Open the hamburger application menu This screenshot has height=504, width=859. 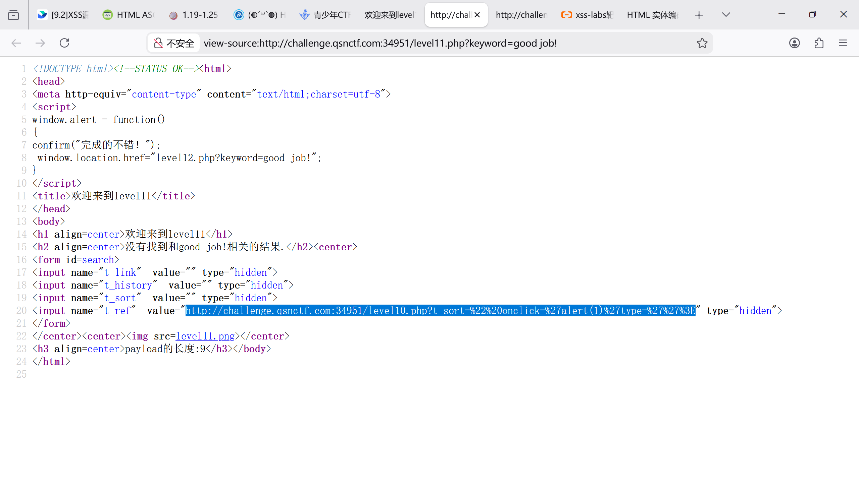(843, 43)
